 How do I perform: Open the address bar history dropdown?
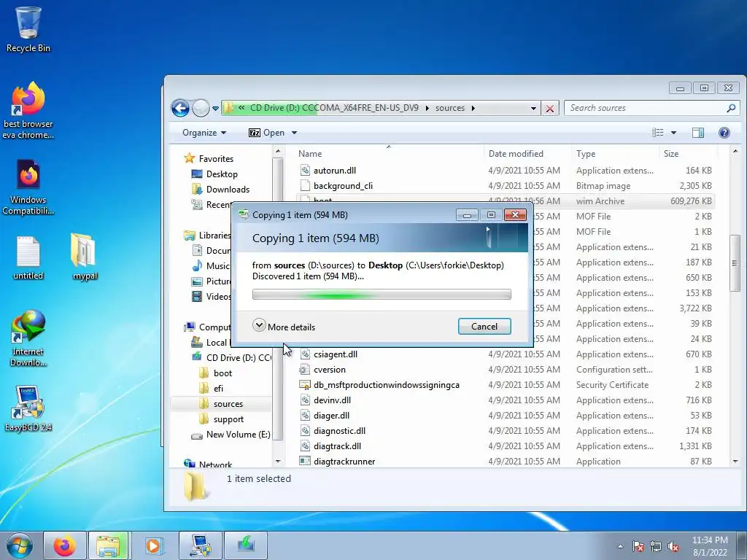click(533, 108)
